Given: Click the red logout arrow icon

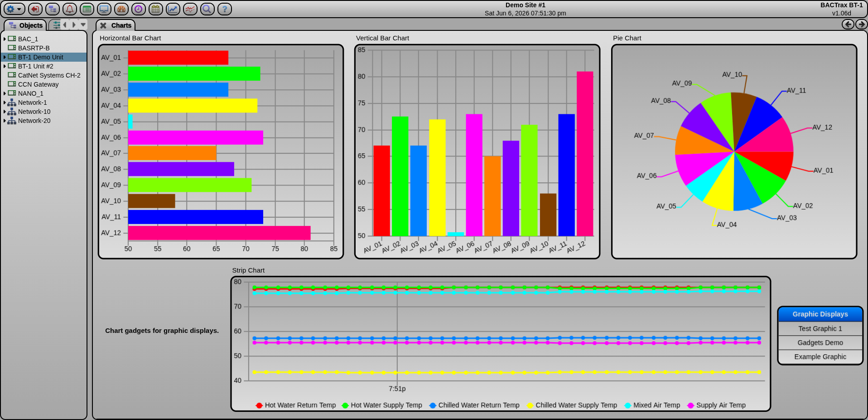Looking at the screenshot, I should [35, 9].
